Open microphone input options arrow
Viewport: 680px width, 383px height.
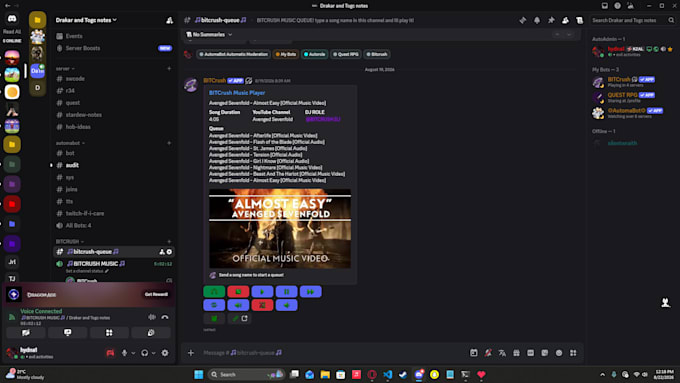(133, 353)
